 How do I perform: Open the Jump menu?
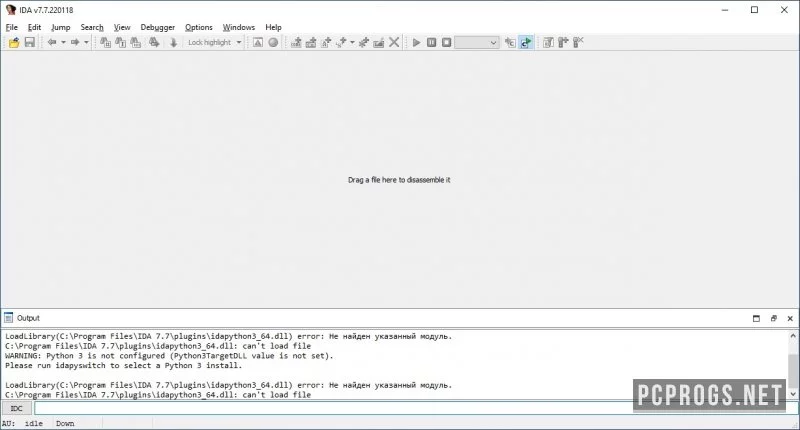61,27
